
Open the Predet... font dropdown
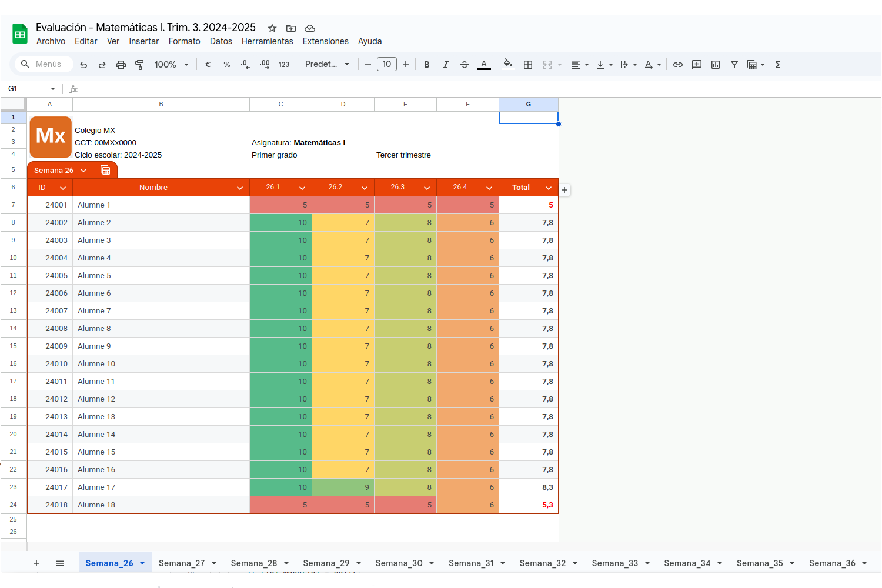tap(328, 64)
